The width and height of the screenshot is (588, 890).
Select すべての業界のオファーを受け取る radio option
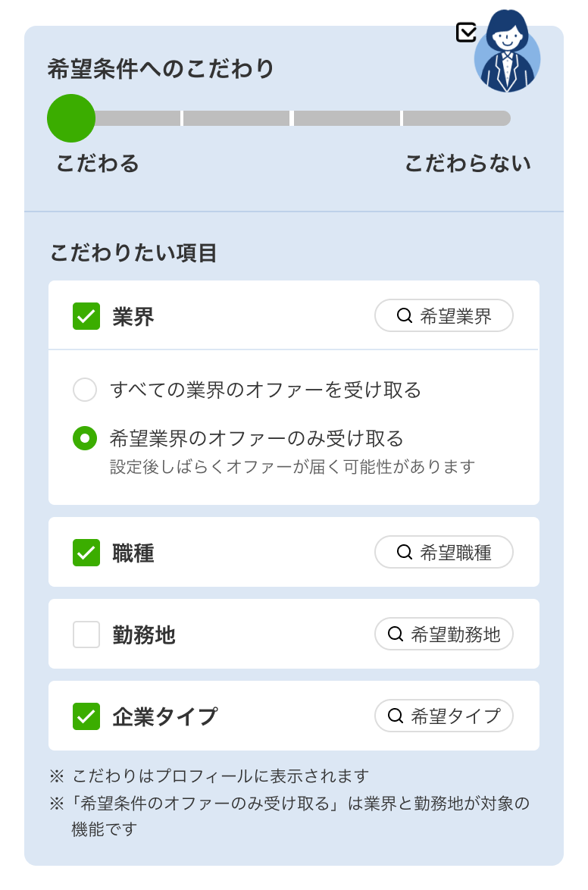click(85, 390)
